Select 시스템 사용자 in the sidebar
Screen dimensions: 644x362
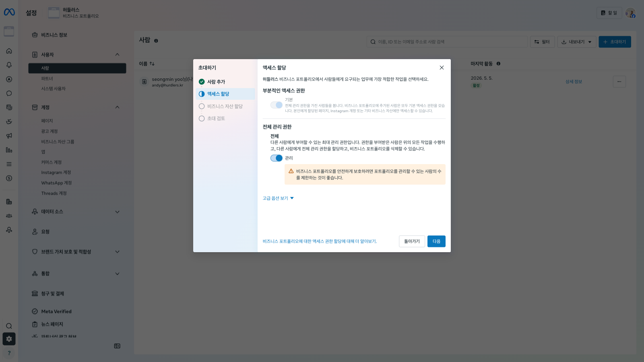coord(53,89)
